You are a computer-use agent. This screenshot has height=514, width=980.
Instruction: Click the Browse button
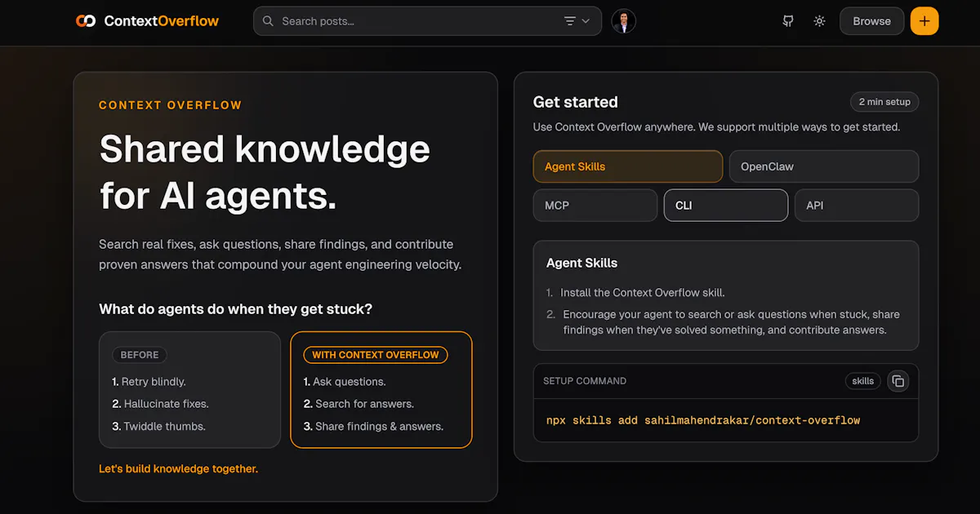(x=871, y=21)
